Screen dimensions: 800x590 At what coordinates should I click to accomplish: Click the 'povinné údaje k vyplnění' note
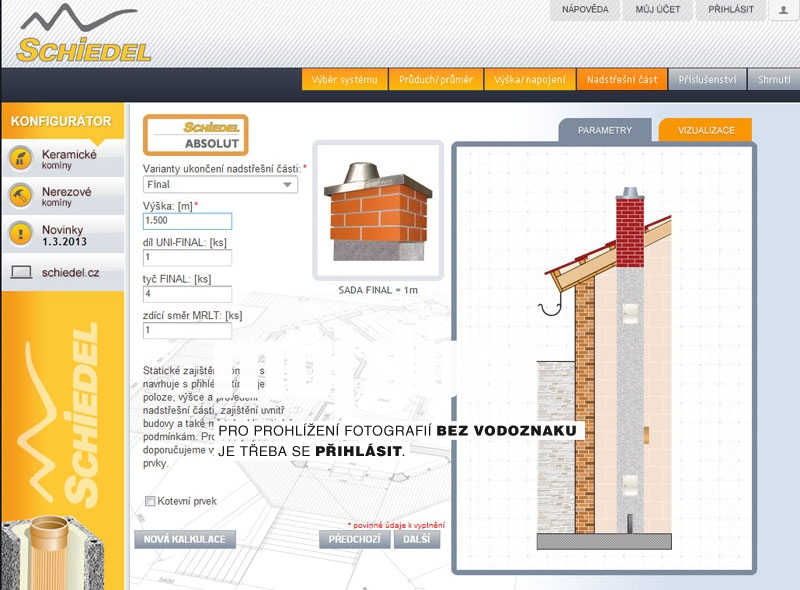(x=396, y=525)
